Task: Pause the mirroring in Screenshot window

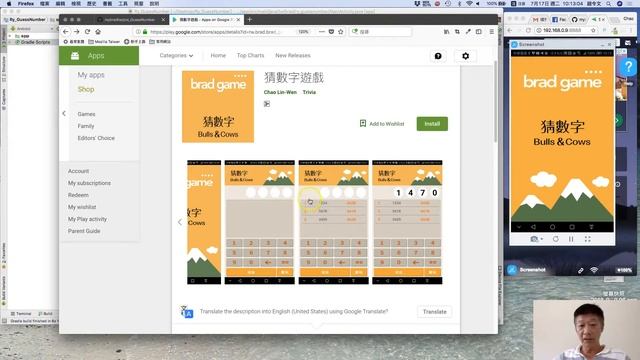Action: click(x=571, y=239)
